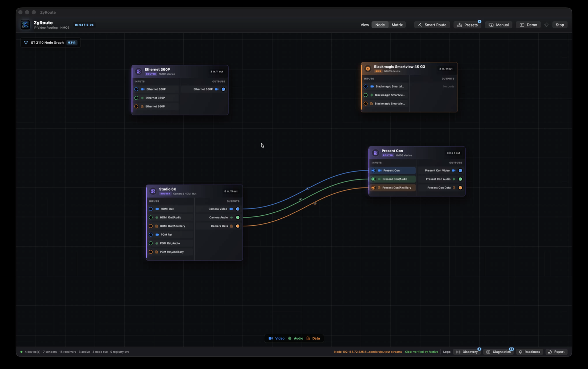Click the Present Con Data output port

point(460,188)
